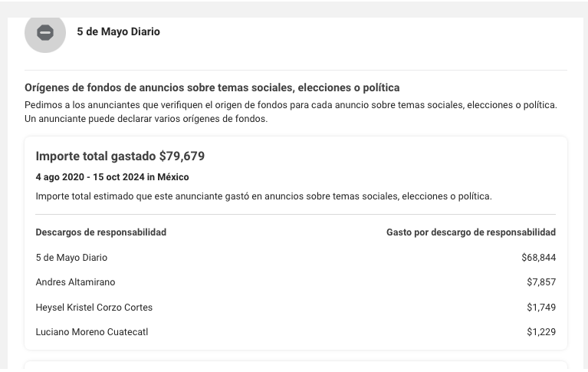Click the "Gasto por descargo de responsabilidad" header

(x=471, y=232)
